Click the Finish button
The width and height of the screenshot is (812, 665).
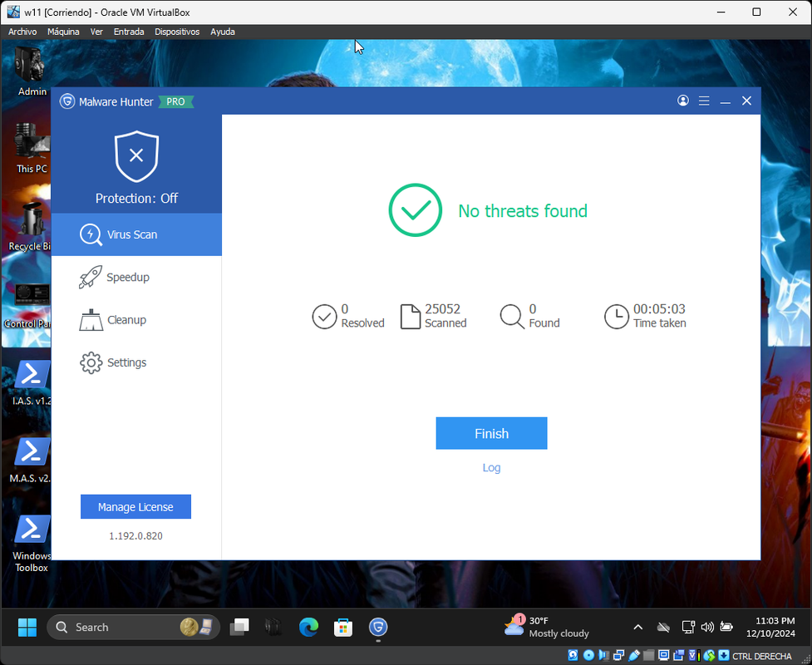click(491, 433)
